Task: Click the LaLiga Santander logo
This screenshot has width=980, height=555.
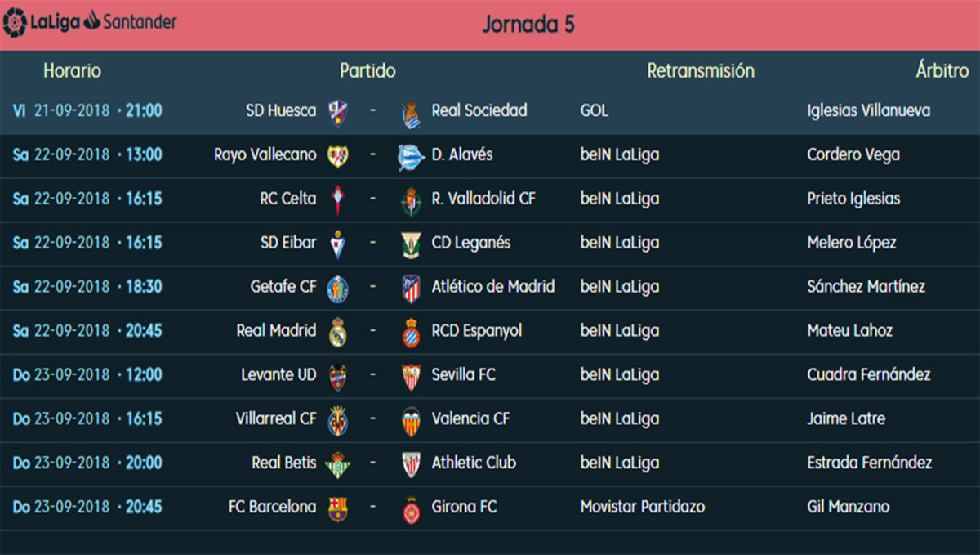Action: 90,21
